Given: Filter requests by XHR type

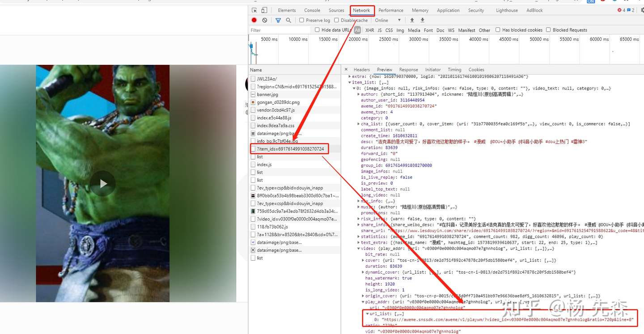Looking at the screenshot, I should coord(369,30).
